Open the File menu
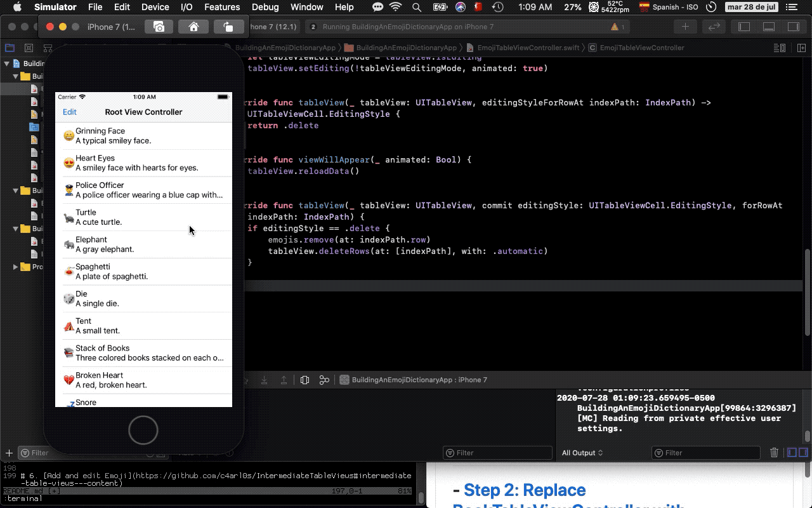The height and width of the screenshot is (508, 812). coord(95,7)
